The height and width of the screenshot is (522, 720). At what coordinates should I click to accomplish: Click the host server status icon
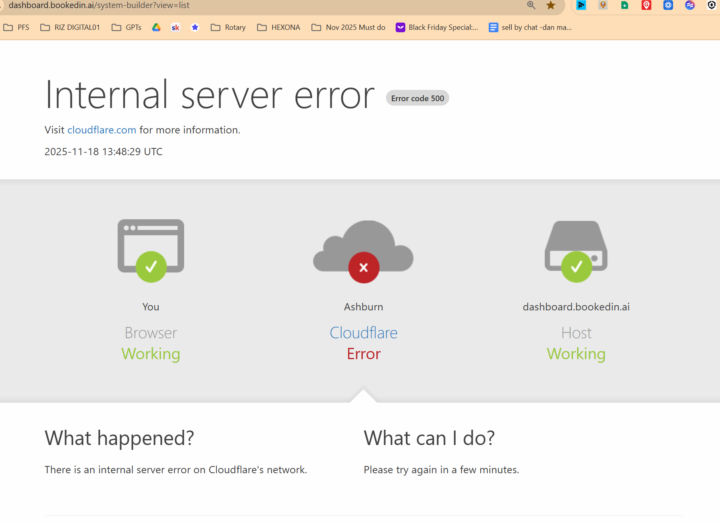click(x=576, y=251)
